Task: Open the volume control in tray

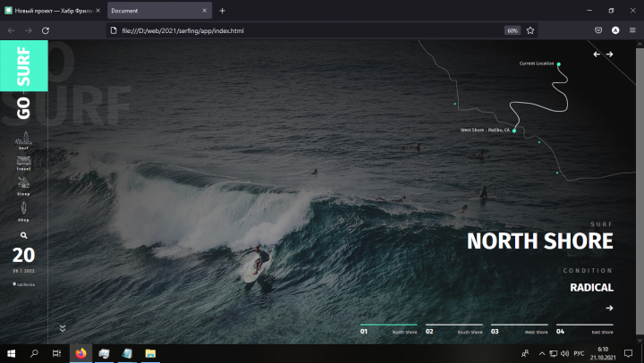Action: pos(565,353)
